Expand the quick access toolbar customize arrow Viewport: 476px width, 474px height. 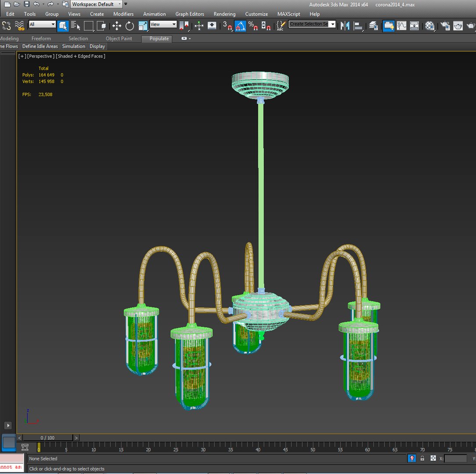[x=125, y=4]
